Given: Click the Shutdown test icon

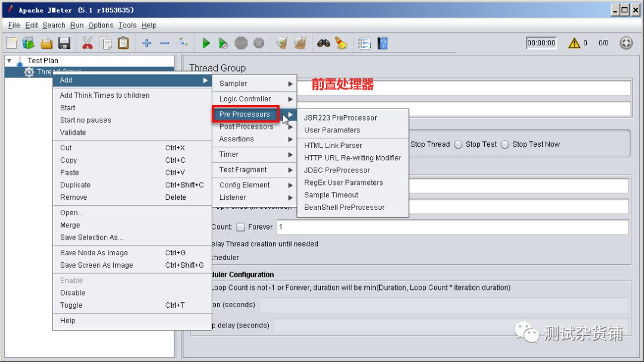Looking at the screenshot, I should [259, 43].
